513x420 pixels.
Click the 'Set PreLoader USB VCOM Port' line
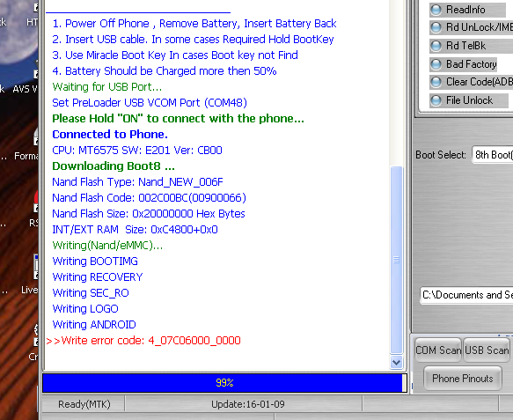pyautogui.click(x=150, y=103)
